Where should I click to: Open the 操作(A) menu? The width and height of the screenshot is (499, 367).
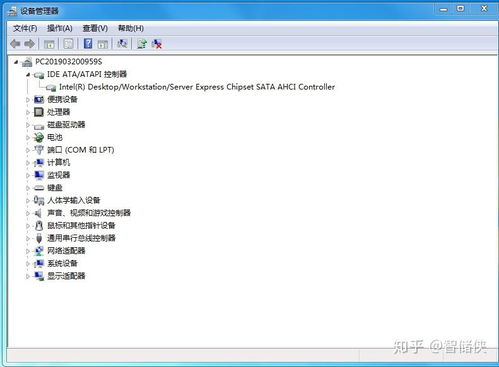[60, 28]
